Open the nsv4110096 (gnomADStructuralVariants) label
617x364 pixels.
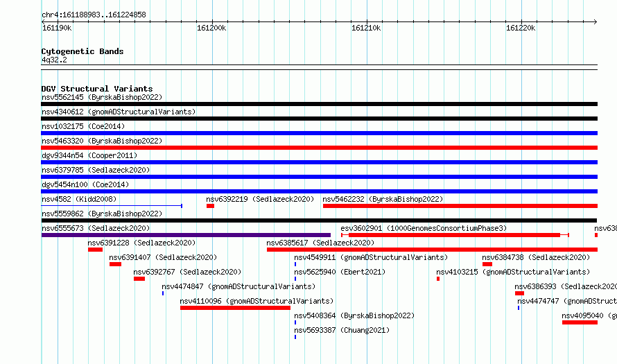[257, 301]
